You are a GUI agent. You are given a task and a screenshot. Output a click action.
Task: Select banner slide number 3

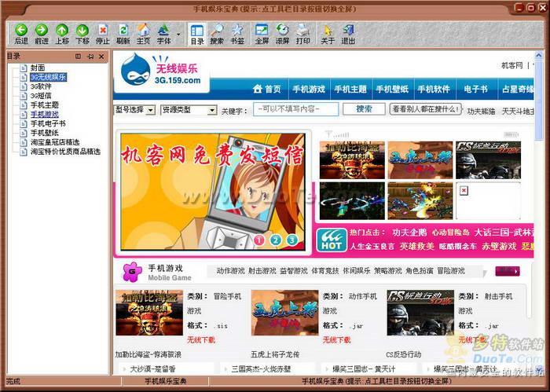click(291, 240)
